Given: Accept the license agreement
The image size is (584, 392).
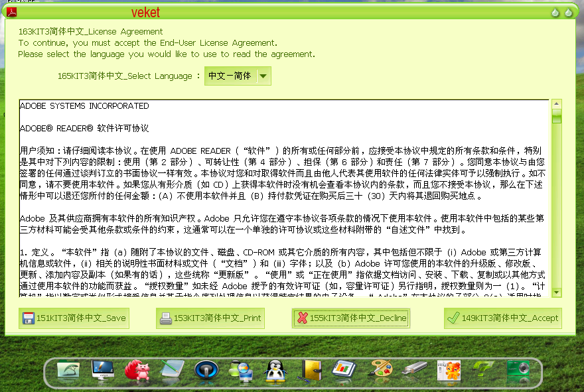Looking at the screenshot, I should click(503, 318).
